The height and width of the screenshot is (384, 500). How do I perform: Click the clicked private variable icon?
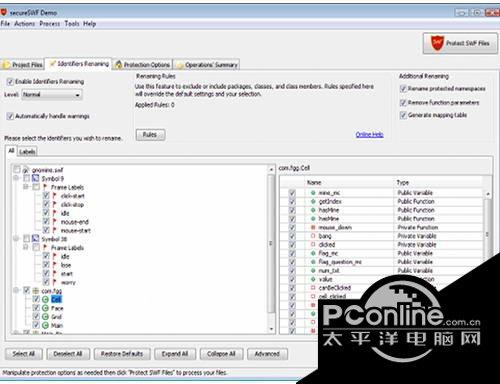pos(313,245)
